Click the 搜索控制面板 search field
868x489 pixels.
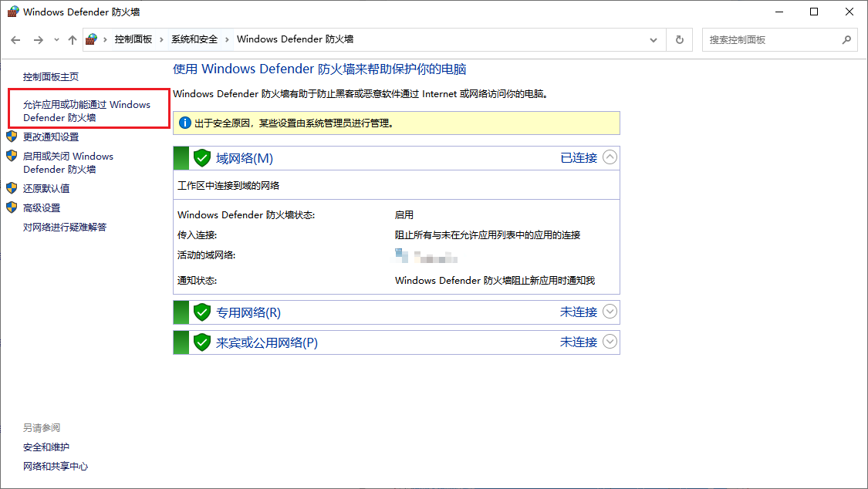point(770,39)
